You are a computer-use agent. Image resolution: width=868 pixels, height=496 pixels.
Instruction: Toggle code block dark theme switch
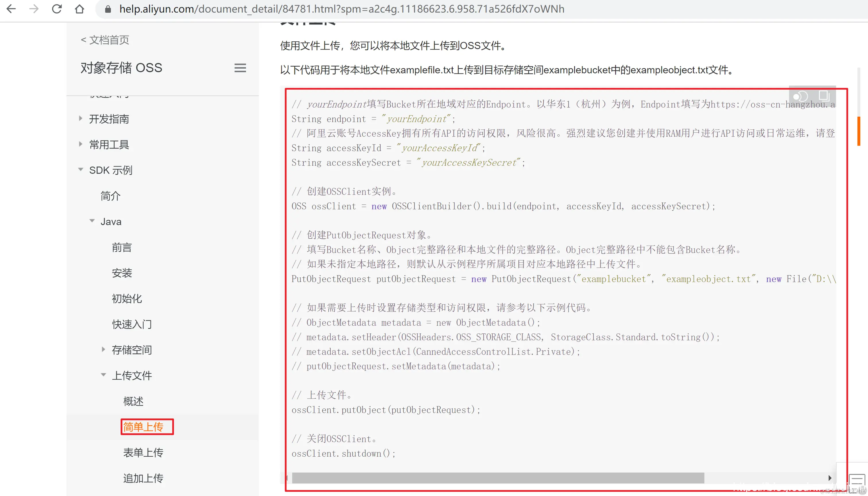point(800,97)
